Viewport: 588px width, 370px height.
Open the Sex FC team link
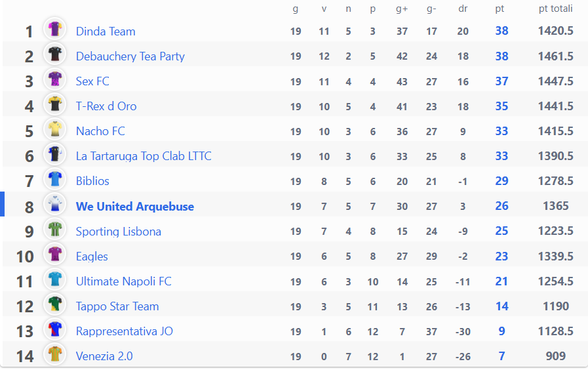click(92, 81)
